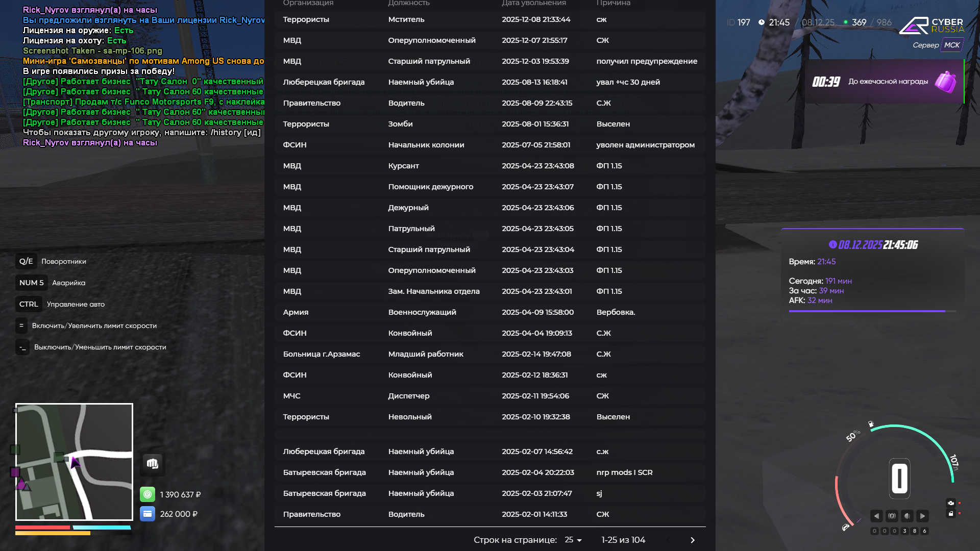Click the minimap in the corner
The width and height of the screenshot is (980, 551).
pyautogui.click(x=74, y=462)
